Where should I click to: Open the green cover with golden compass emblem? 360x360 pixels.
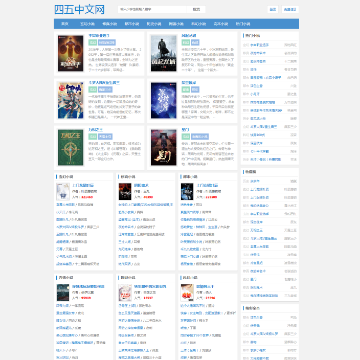tap(71, 147)
